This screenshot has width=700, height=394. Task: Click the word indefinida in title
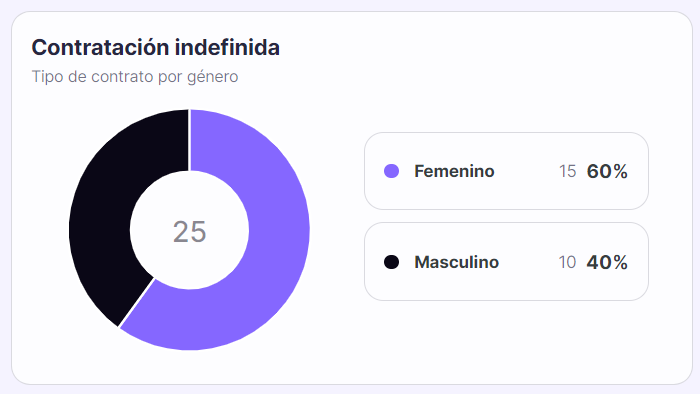[x=227, y=47]
